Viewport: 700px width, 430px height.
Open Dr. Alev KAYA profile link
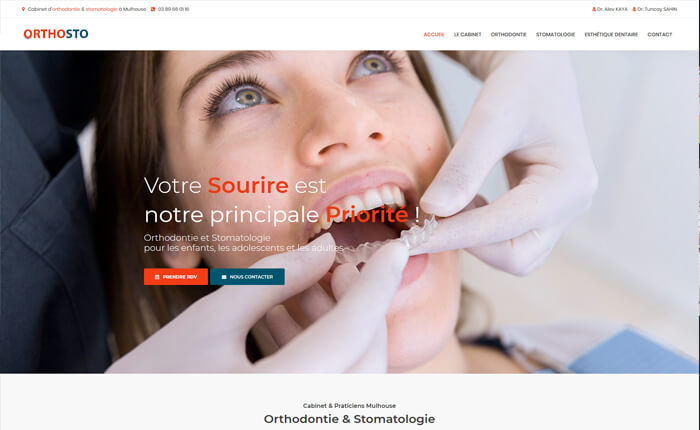612,9
